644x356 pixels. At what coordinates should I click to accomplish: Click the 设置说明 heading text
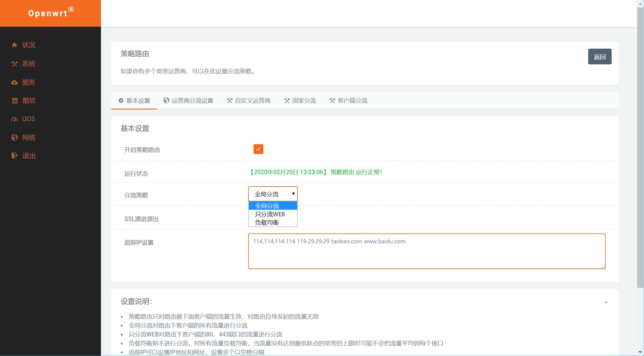pos(136,301)
